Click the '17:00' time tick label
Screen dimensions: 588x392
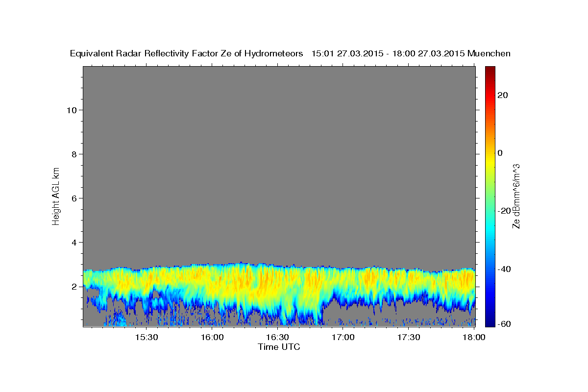pos(343,337)
